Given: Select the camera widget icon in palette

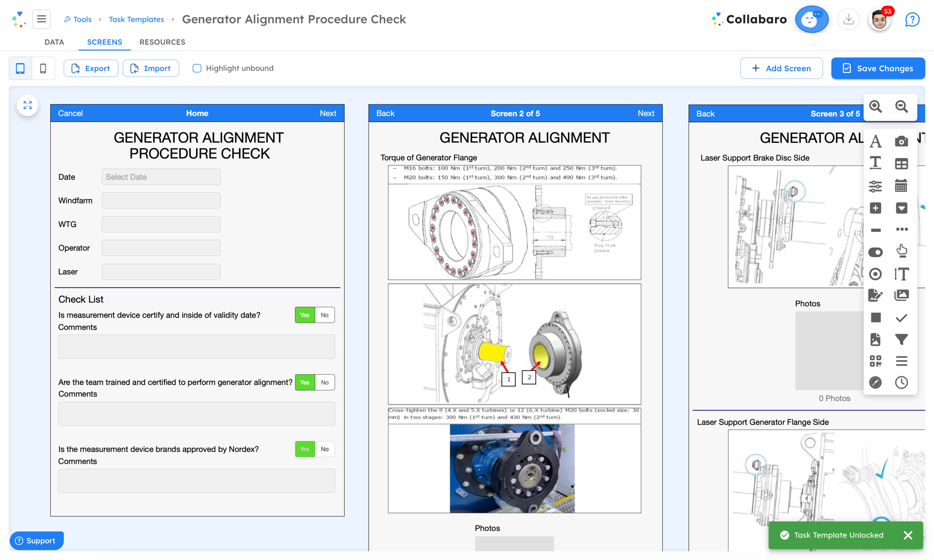Looking at the screenshot, I should coord(901,141).
